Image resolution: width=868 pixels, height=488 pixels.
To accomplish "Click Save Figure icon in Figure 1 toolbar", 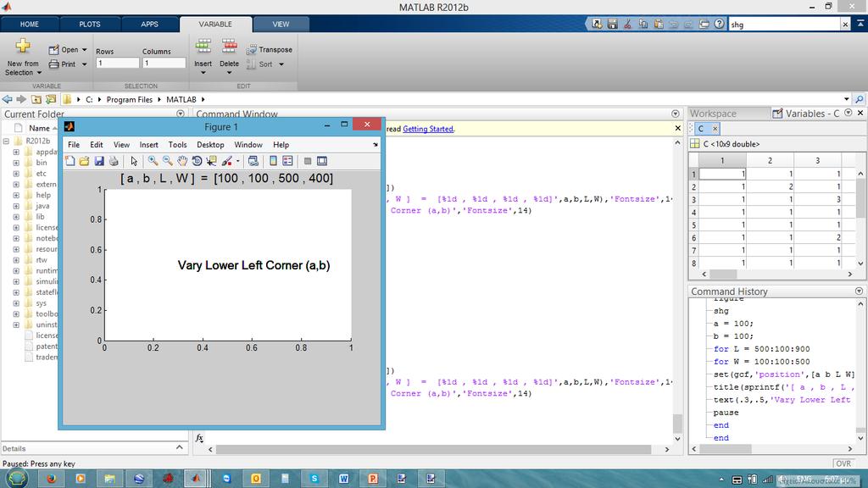I will tap(99, 161).
